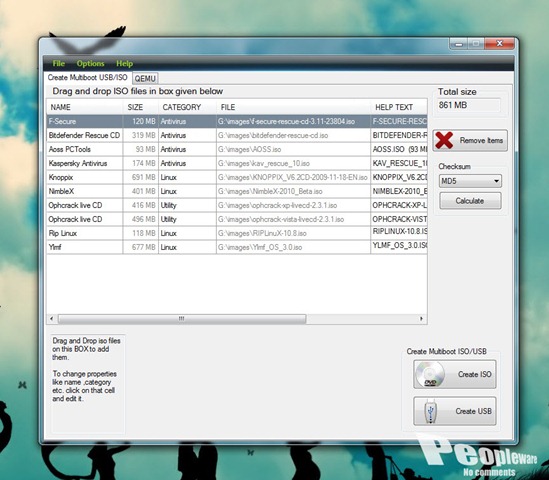Click the USB stick icon on Create USB
549x480 pixels.
click(430, 411)
